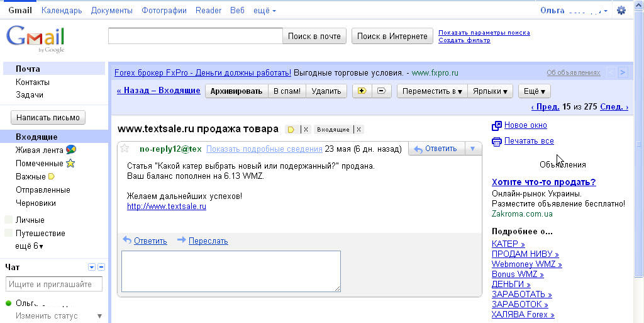
Task: Select Контакты in the sidebar
Action: [33, 82]
